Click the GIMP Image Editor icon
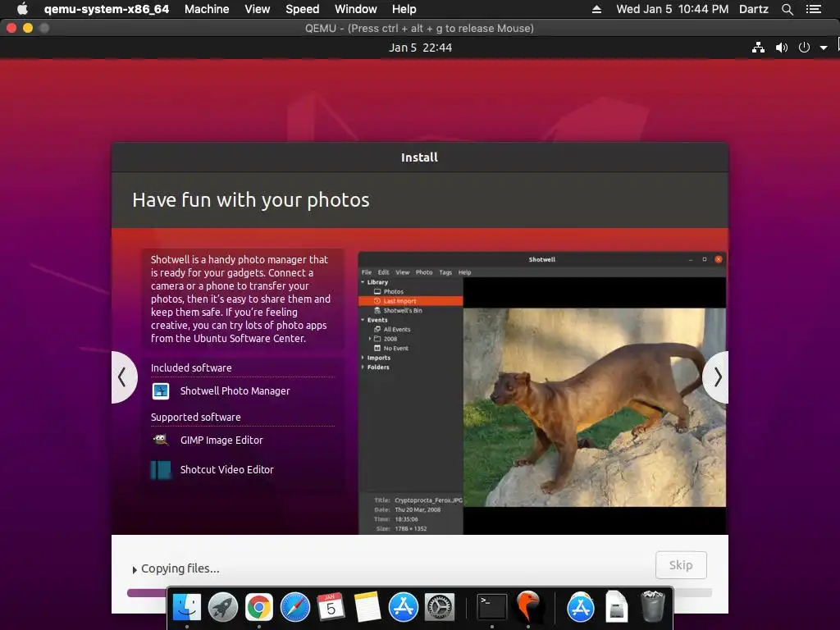Image resolution: width=840 pixels, height=630 pixels. point(160,440)
